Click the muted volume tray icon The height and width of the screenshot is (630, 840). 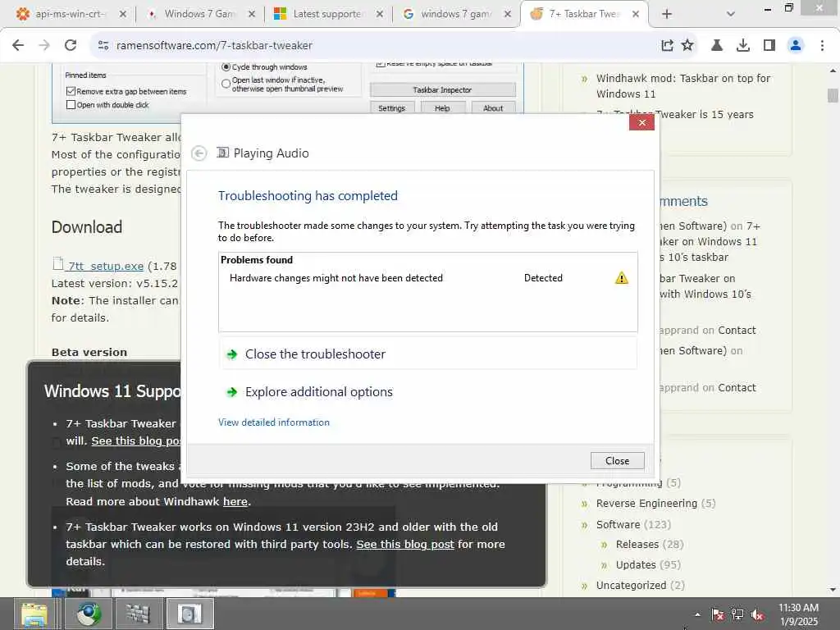click(x=757, y=614)
